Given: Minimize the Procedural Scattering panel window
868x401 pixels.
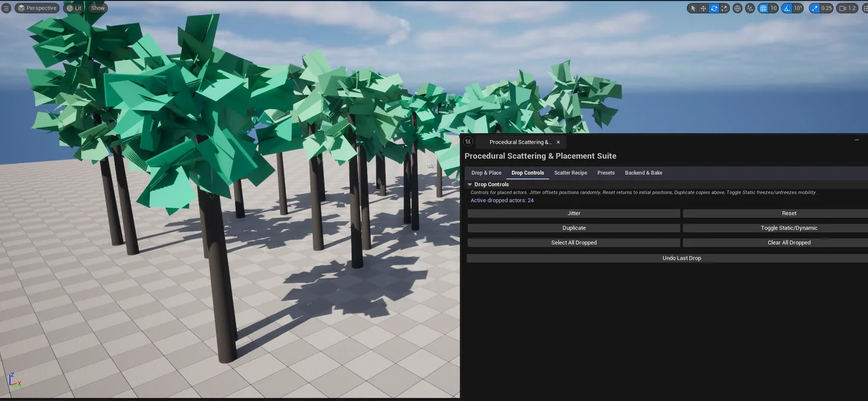Looking at the screenshot, I should point(857,140).
